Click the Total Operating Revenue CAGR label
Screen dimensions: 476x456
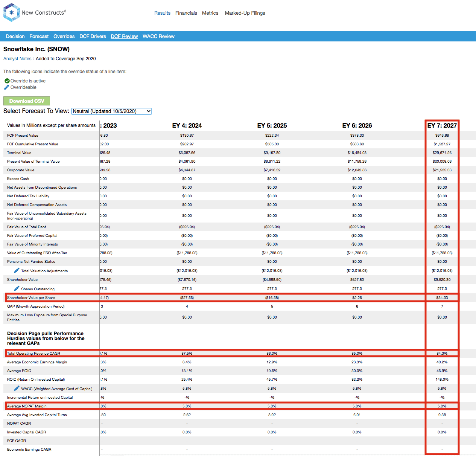coord(34,354)
